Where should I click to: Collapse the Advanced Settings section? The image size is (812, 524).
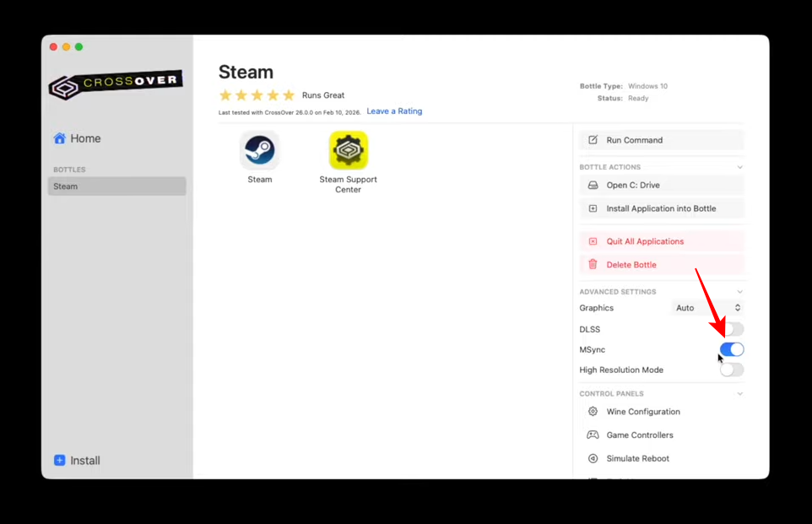point(739,292)
